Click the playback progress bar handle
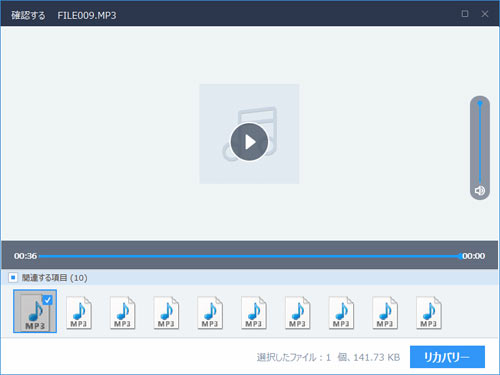500x375 pixels. [460, 256]
